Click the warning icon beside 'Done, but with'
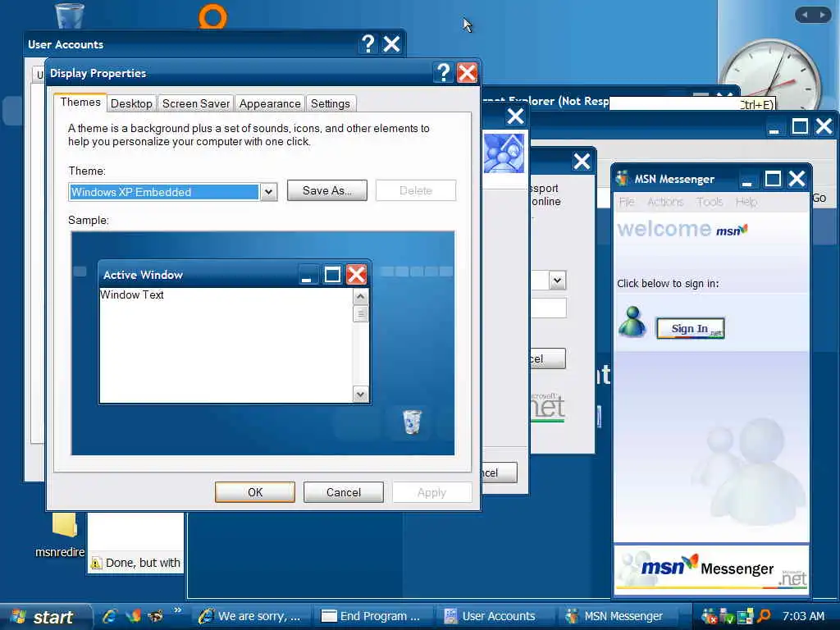This screenshot has width=840, height=630. pos(96,563)
